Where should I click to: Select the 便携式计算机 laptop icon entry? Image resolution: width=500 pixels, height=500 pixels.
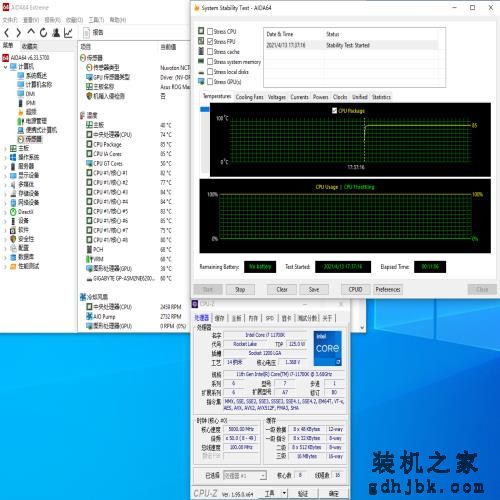coord(21,130)
